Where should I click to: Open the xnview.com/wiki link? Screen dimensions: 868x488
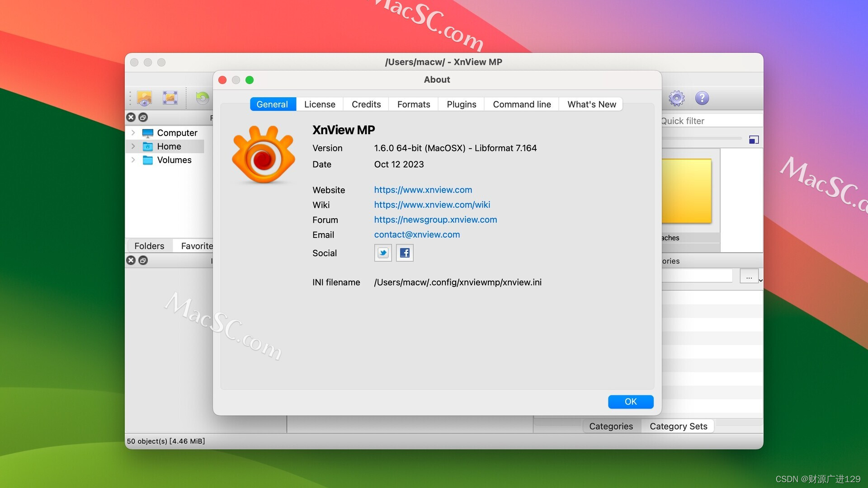tap(432, 205)
